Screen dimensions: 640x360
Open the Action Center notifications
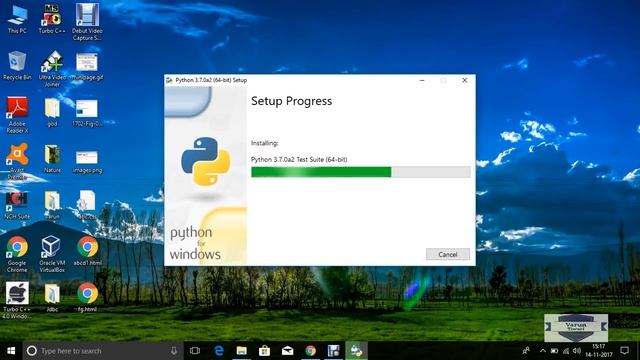pos(624,351)
